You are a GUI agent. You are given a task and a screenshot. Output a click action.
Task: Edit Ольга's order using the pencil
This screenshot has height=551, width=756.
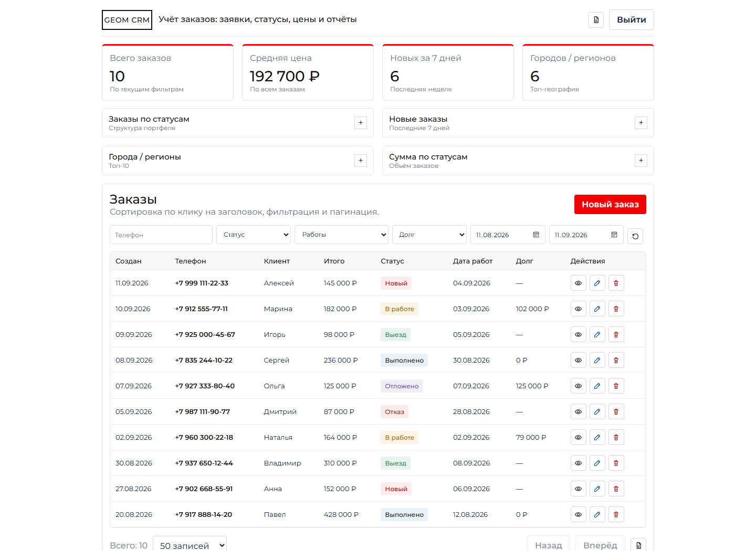(x=597, y=386)
